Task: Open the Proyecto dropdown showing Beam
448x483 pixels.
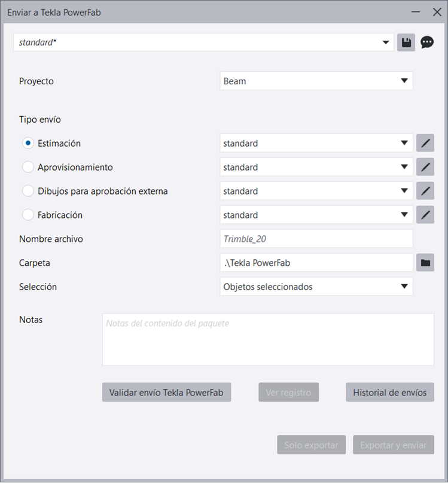Action: 316,81
